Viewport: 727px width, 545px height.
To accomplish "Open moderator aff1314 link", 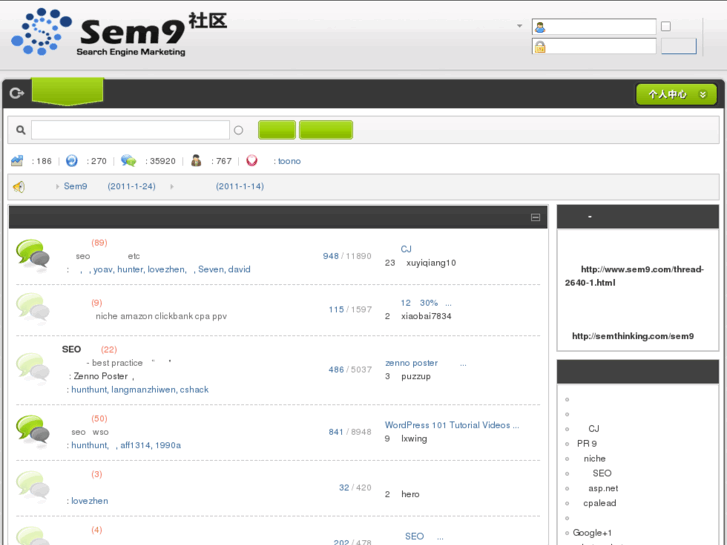I will coord(135,445).
